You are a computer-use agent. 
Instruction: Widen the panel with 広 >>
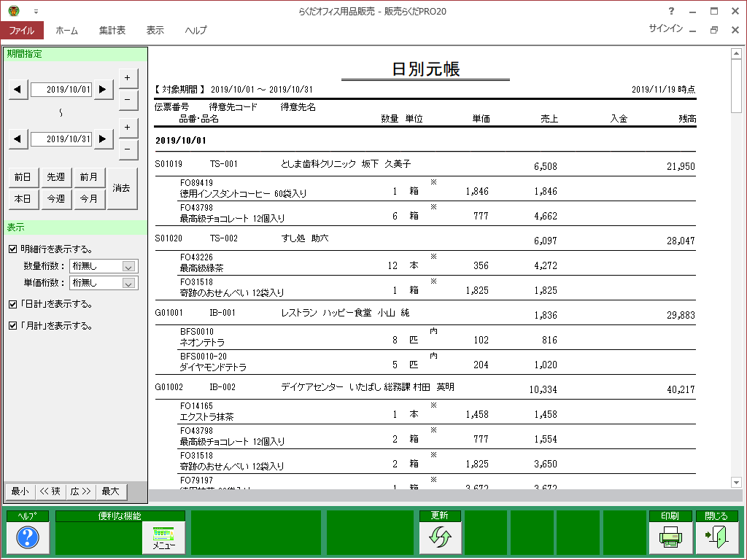[80, 491]
